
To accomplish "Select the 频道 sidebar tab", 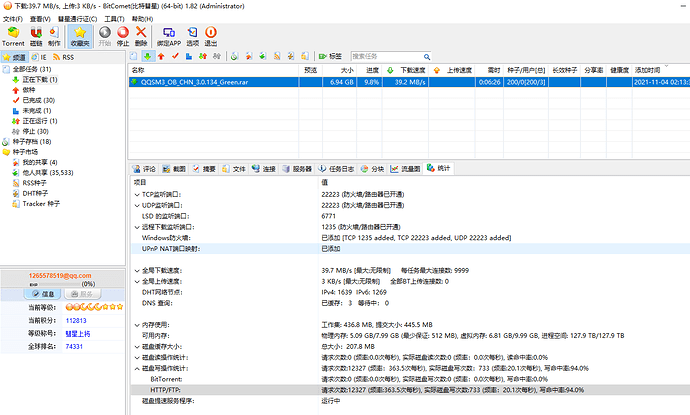I will [15, 57].
